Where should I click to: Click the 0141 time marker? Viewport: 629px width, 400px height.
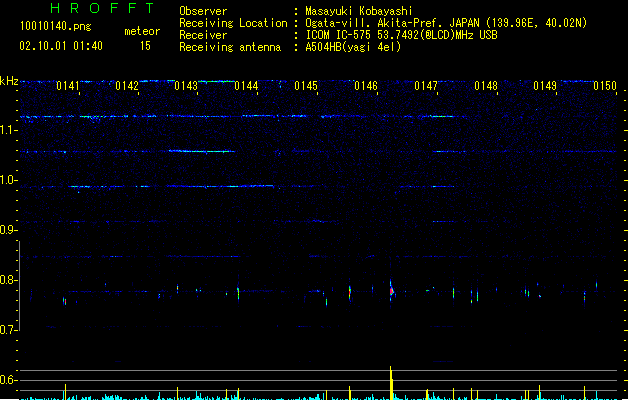(x=67, y=86)
